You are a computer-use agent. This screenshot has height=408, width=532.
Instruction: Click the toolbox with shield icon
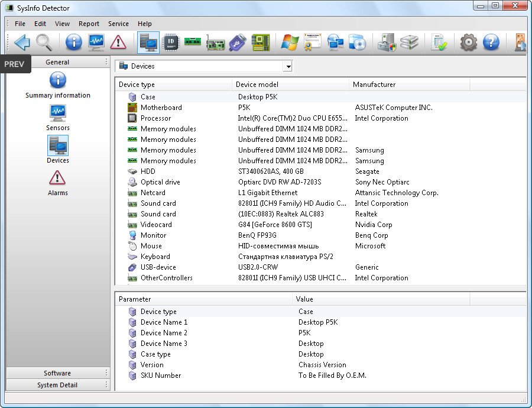click(387, 43)
